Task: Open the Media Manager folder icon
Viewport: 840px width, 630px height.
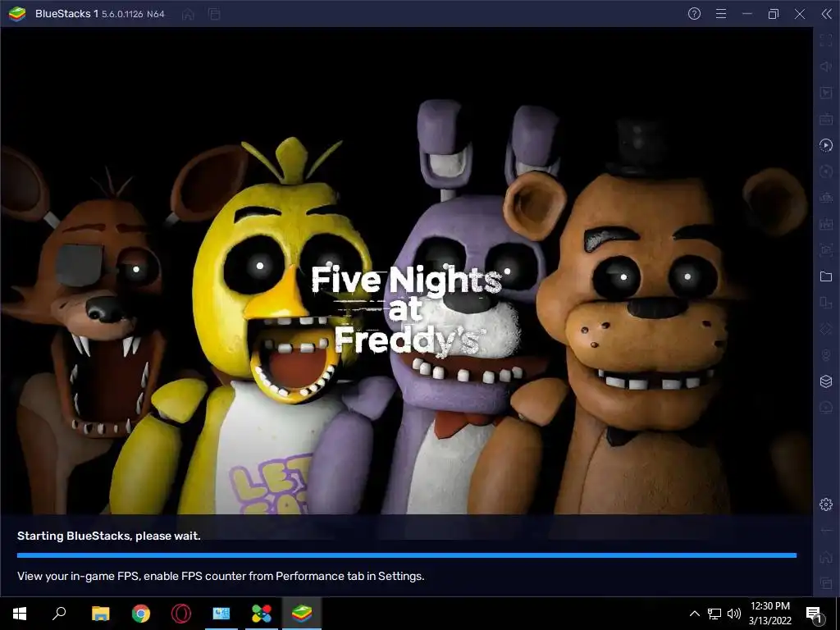Action: point(826,276)
